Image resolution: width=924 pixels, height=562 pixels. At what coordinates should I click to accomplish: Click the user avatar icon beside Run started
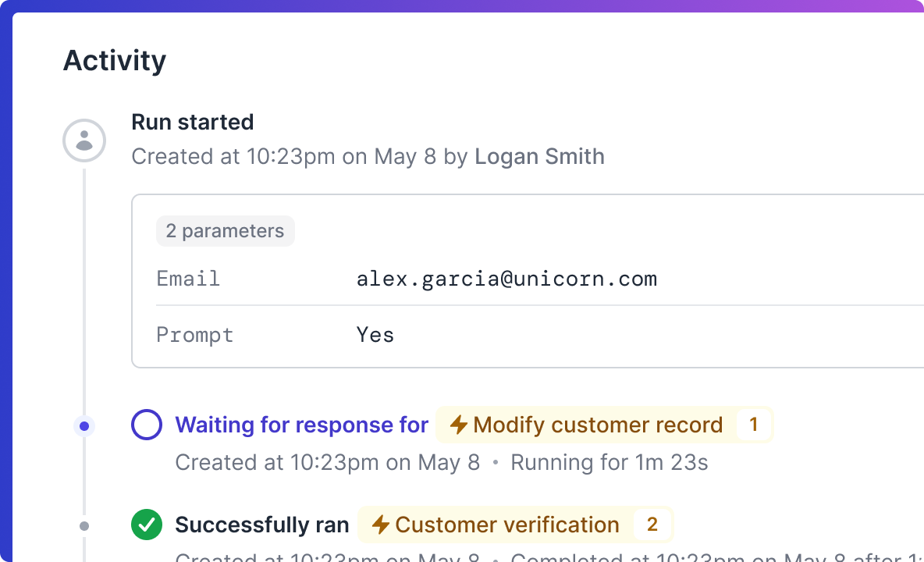tap(84, 140)
